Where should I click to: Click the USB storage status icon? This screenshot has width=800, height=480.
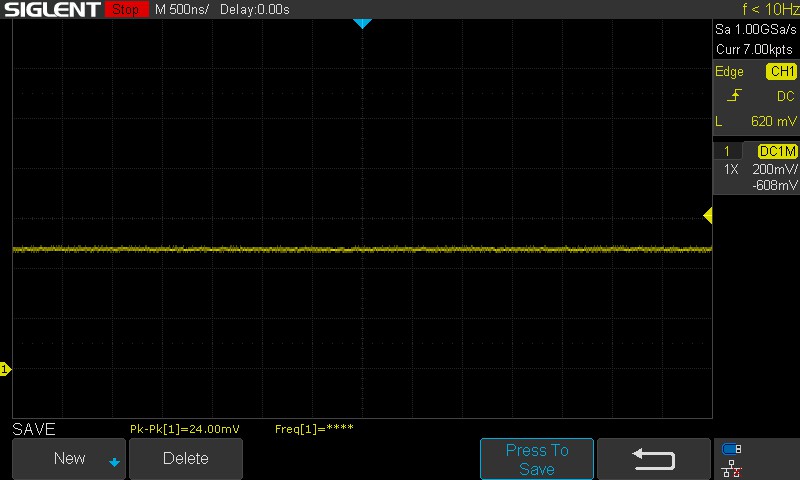coord(731,449)
